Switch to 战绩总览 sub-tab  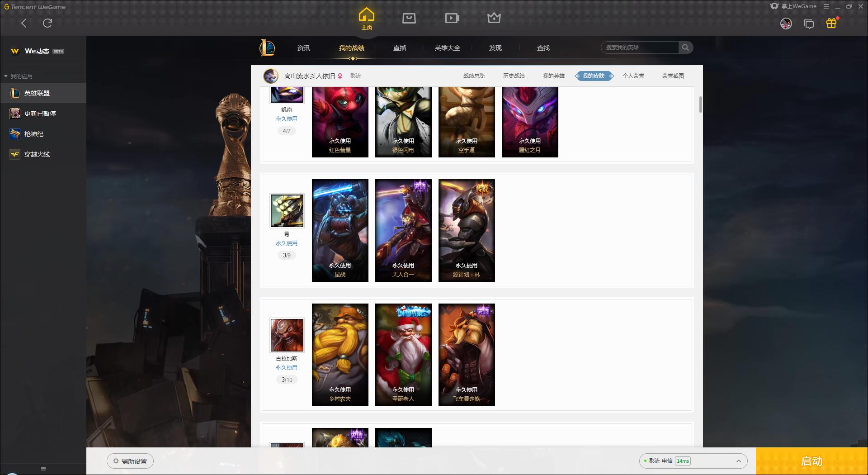click(x=474, y=76)
